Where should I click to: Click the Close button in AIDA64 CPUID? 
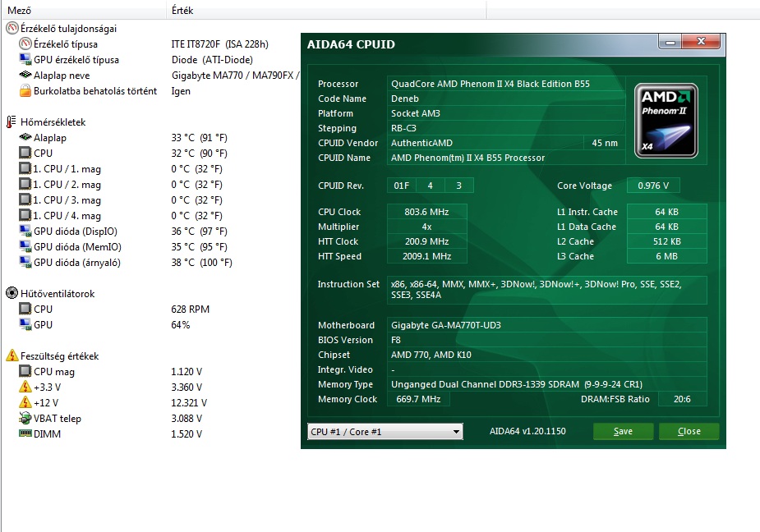click(689, 431)
